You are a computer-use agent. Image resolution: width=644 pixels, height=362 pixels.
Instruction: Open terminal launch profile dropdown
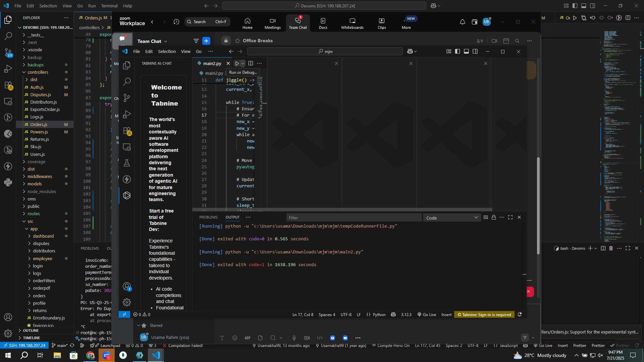click(595, 248)
